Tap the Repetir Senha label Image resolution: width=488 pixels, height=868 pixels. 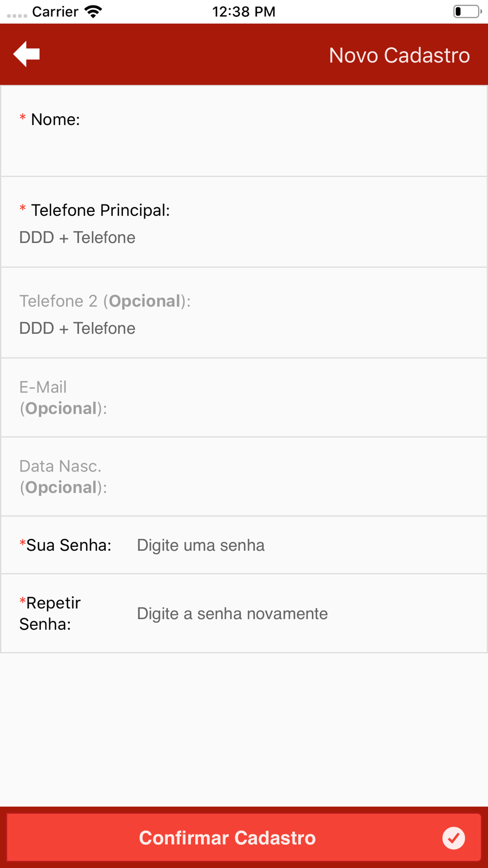click(50, 614)
